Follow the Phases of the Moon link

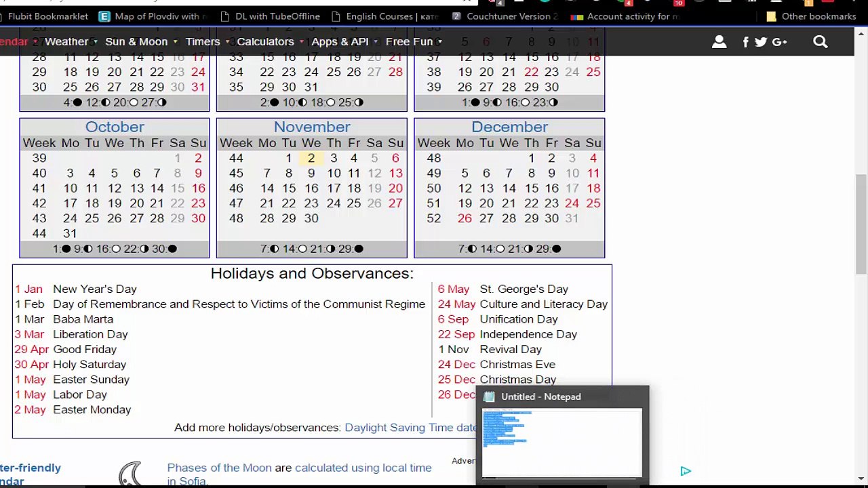(x=219, y=468)
